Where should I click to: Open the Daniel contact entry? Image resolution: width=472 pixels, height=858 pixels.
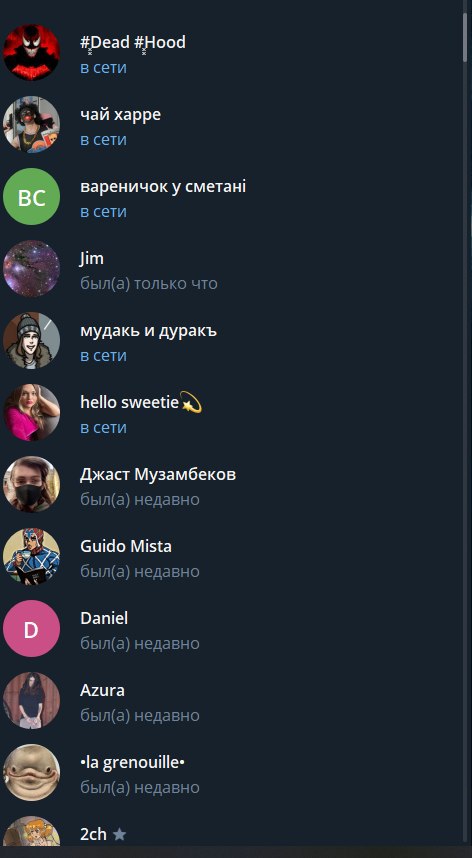[x=231, y=628]
